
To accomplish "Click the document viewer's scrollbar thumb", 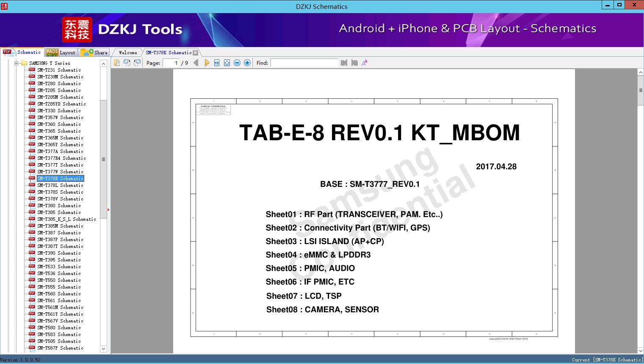I will (x=640, y=90).
